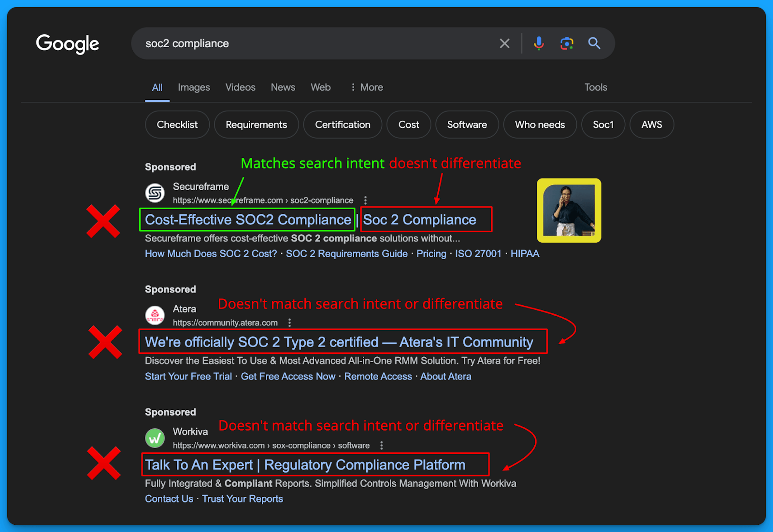Open the ISO 27001 sitelink
The image size is (773, 532).
tap(478, 254)
